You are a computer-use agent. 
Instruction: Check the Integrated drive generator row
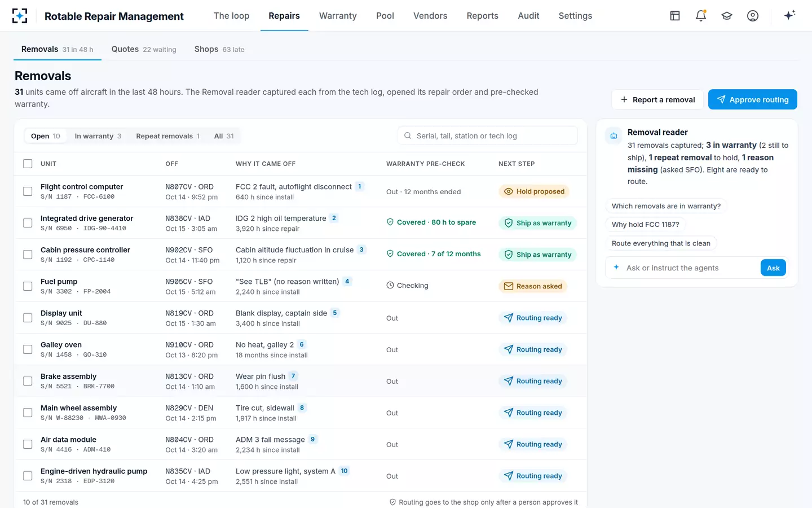pyautogui.click(x=28, y=223)
